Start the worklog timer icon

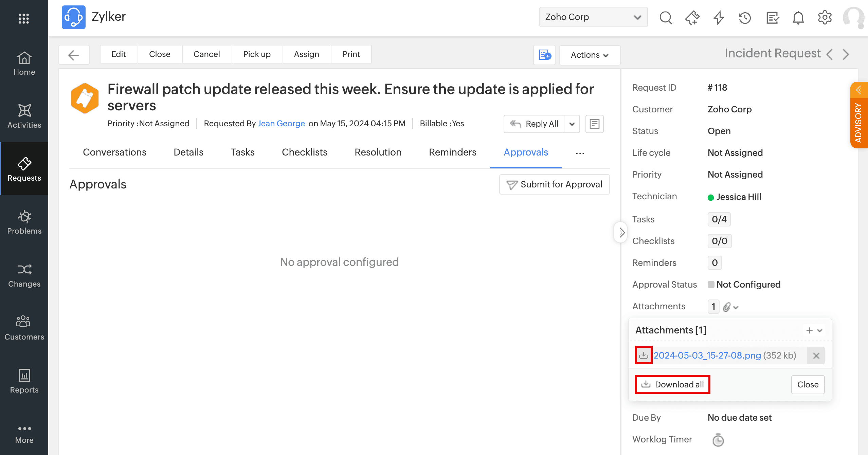[x=718, y=440]
